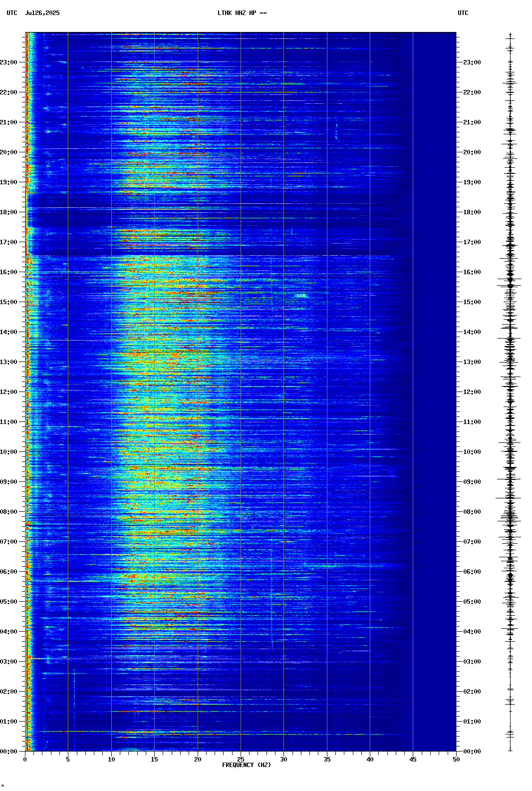Image resolution: width=532 pixels, height=791 pixels.
Task: Click the right-axis 10:00 time label
Action: [472, 452]
